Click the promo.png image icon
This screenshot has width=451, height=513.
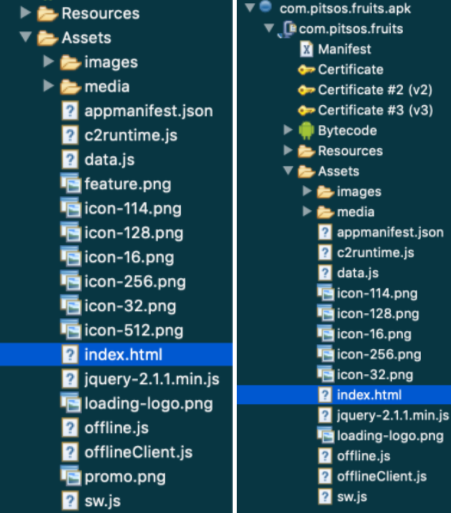(x=71, y=477)
